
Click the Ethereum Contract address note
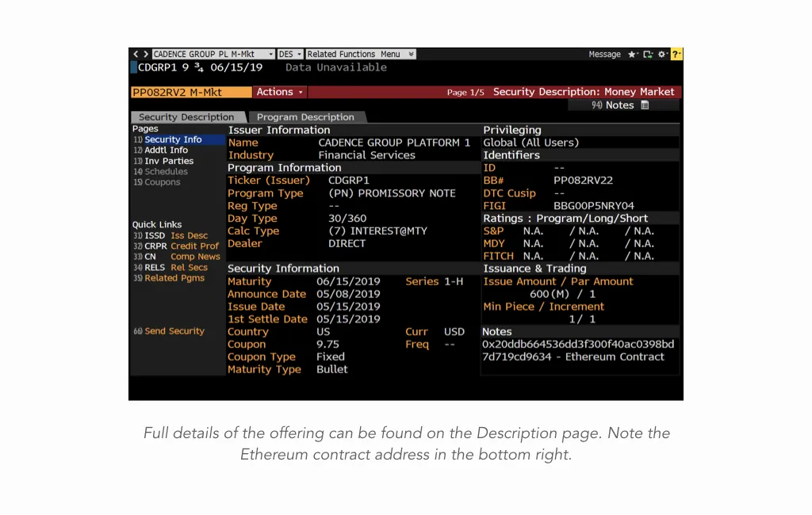click(x=578, y=350)
